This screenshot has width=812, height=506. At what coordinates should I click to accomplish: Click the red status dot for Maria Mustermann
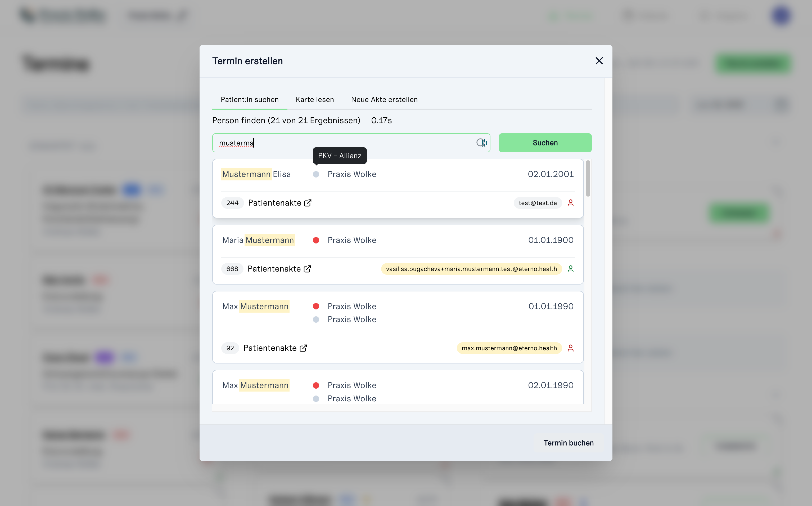click(x=315, y=240)
